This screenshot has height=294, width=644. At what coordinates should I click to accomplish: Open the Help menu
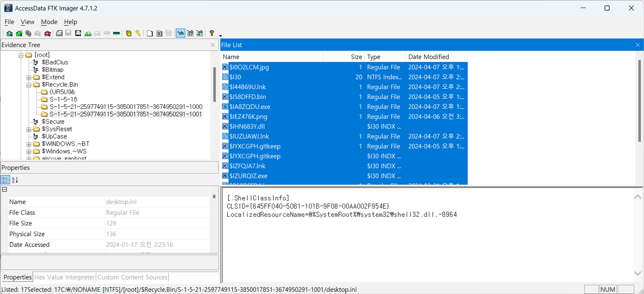(71, 22)
